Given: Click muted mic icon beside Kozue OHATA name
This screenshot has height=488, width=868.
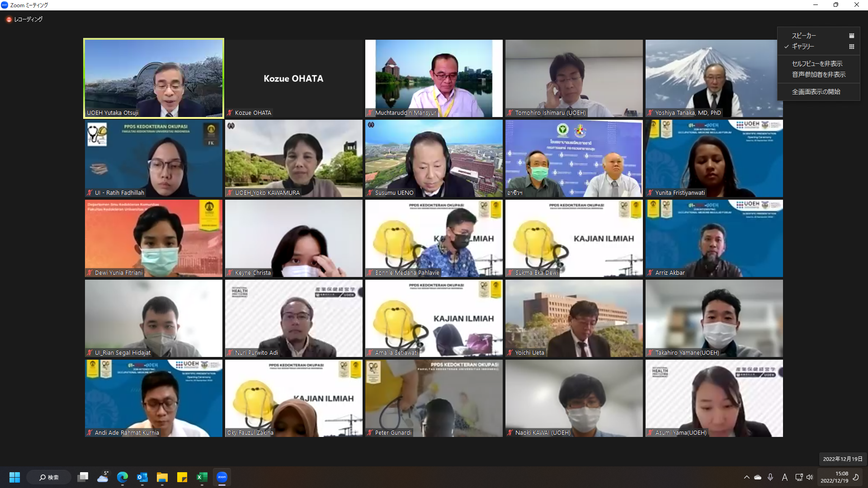Looking at the screenshot, I should click(230, 113).
